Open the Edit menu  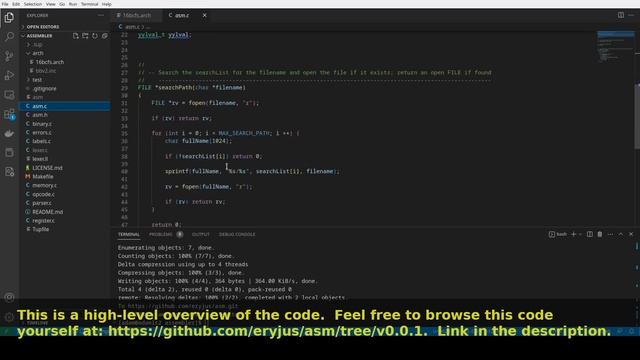click(x=16, y=4)
